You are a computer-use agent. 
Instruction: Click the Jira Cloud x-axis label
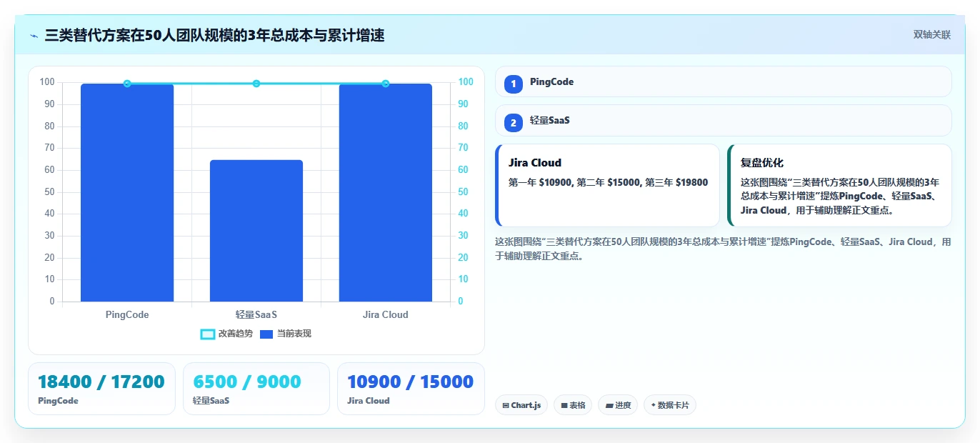tap(386, 314)
